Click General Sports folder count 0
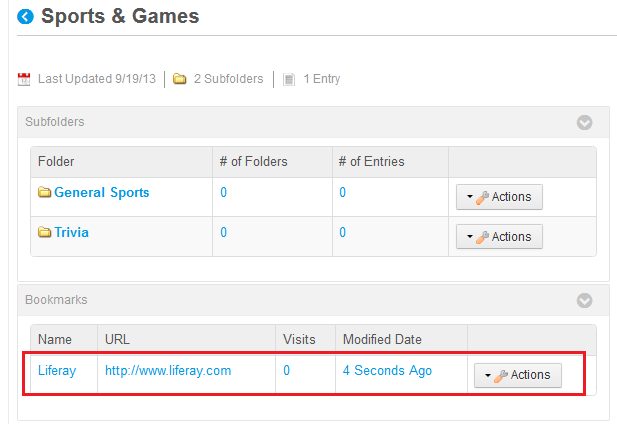Viewport: 617px width, 424px height. [x=224, y=192]
